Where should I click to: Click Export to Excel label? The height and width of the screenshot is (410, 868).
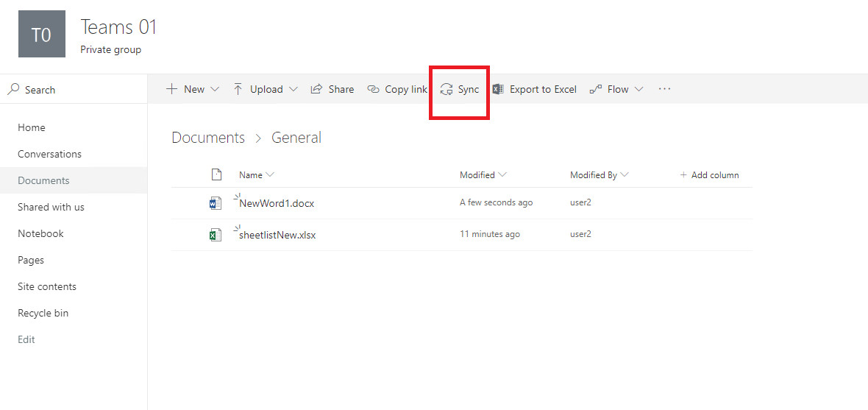[x=543, y=89]
